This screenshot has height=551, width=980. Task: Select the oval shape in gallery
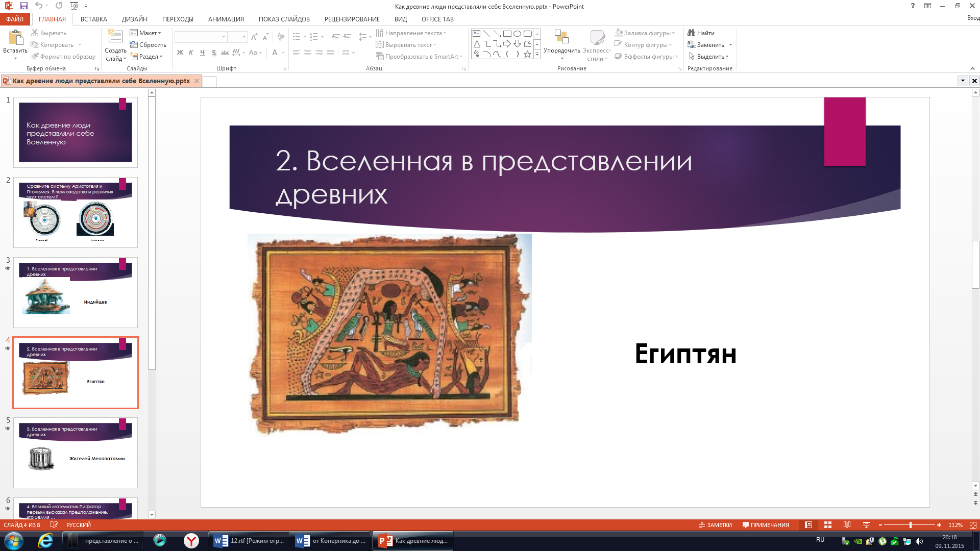pyautogui.click(x=517, y=34)
